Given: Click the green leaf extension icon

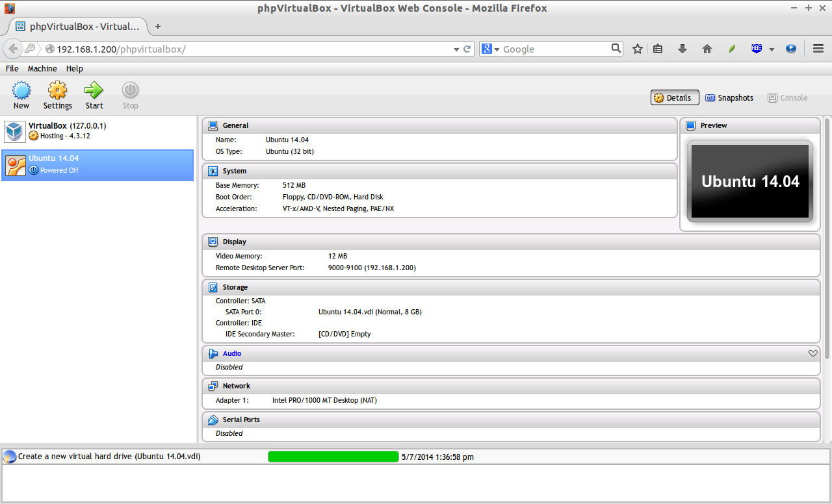Looking at the screenshot, I should click(732, 49).
